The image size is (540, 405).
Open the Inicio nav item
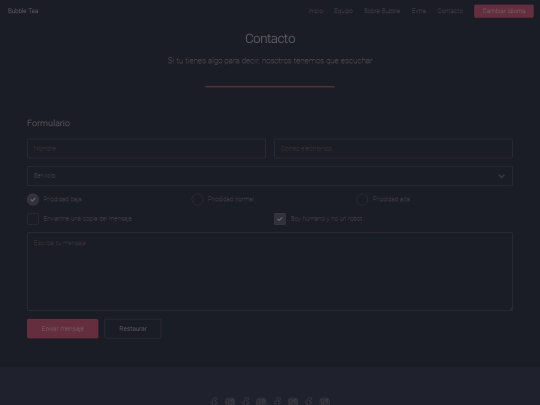pos(315,11)
